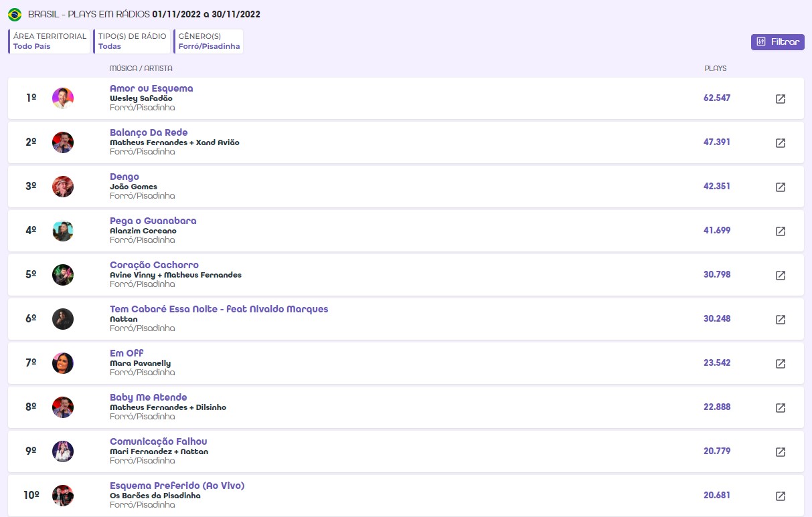Click artist avatar in Balanço Da Rede row
Viewport: 812px width, 517px height.
(x=63, y=142)
